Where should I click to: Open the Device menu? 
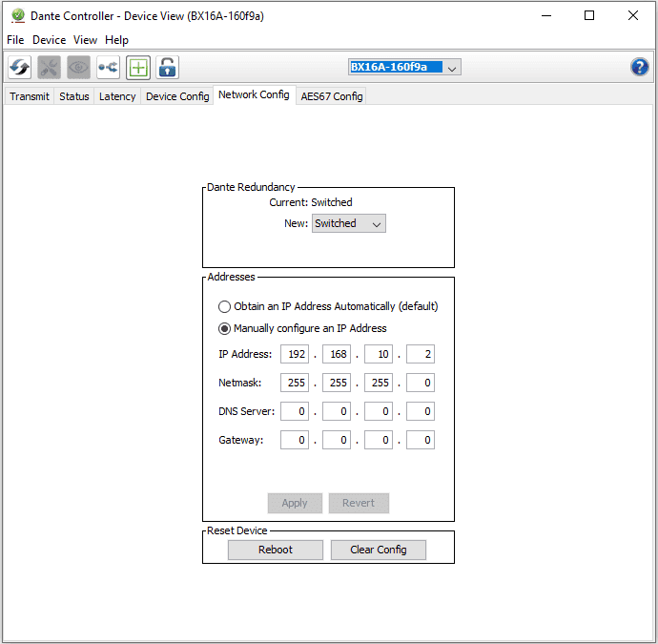(x=49, y=40)
